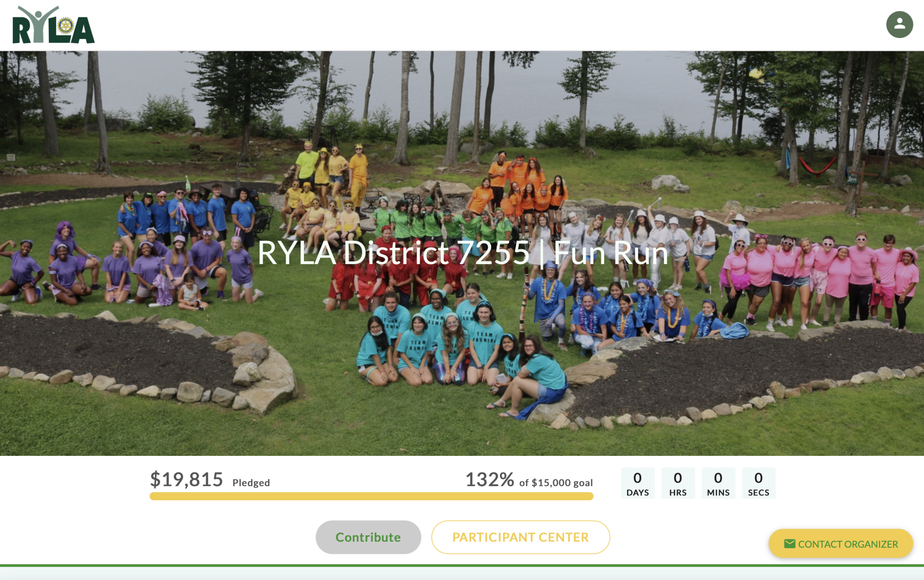
Task: Click the RYLA District 7255 Fun Run title
Action: coord(463,253)
